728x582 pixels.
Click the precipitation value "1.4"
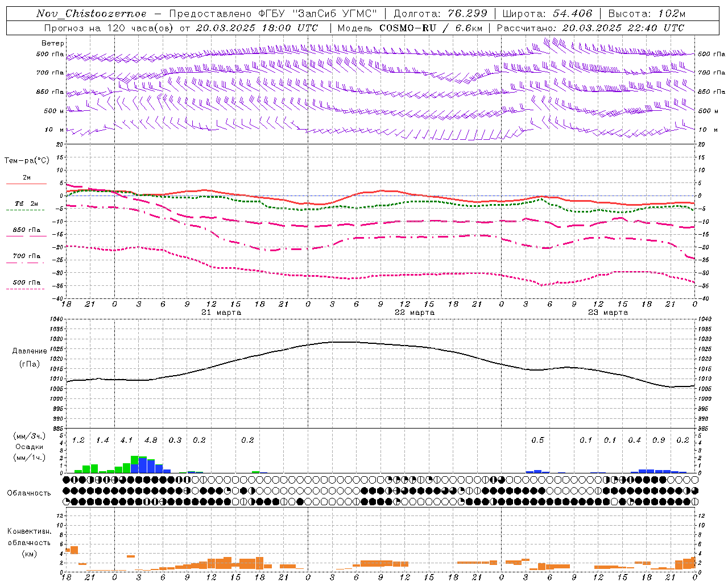[102, 440]
